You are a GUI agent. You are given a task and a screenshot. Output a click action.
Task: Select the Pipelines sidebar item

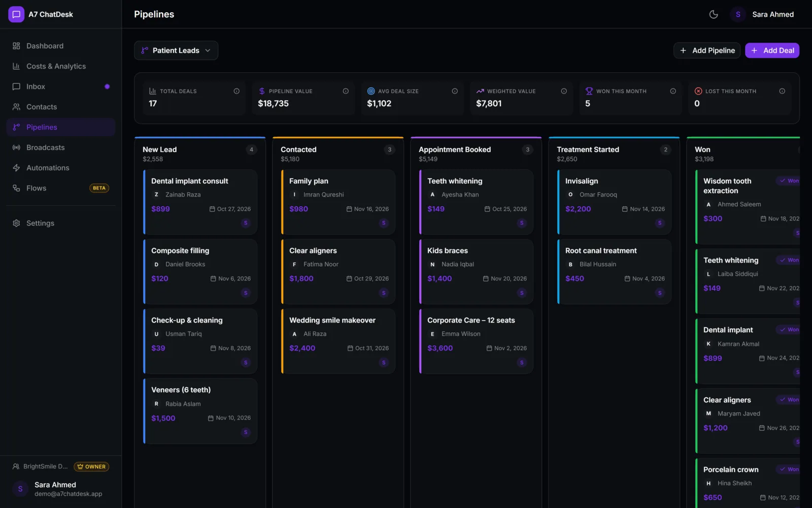61,127
